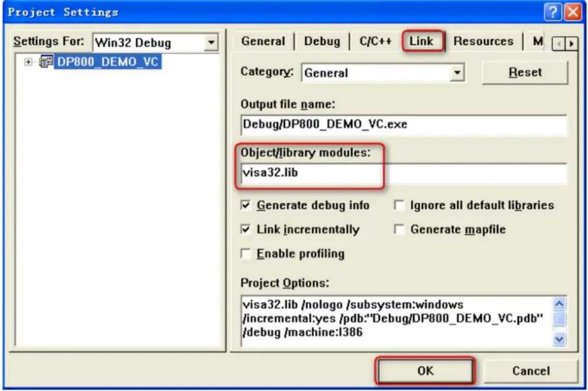
Task: Enable the Enable profiling checkbox
Action: click(x=246, y=253)
